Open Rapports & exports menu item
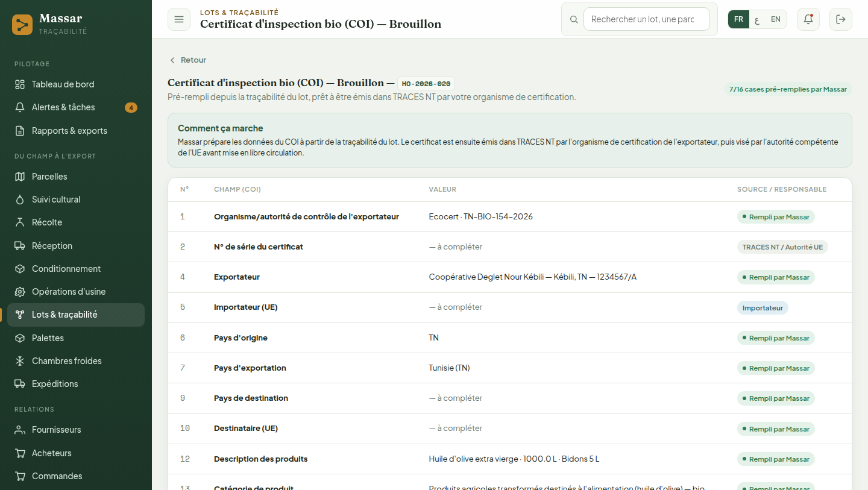The height and width of the screenshot is (490, 868). point(76,131)
